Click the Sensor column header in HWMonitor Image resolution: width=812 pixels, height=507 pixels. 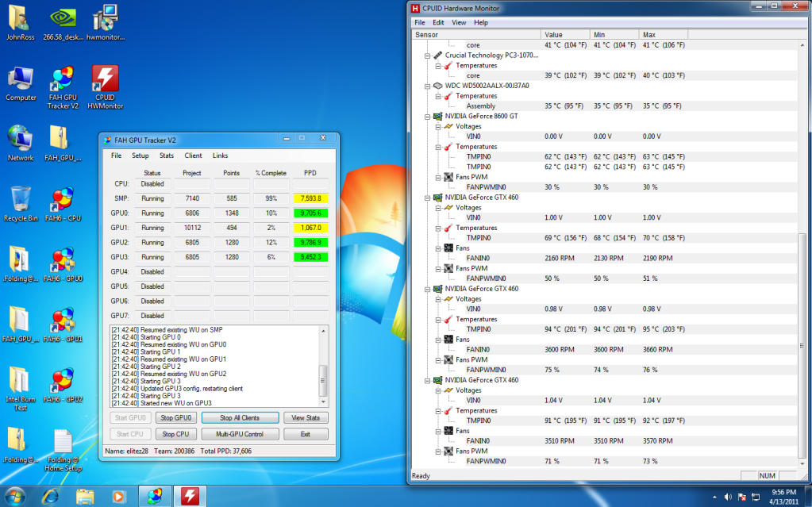(476, 35)
